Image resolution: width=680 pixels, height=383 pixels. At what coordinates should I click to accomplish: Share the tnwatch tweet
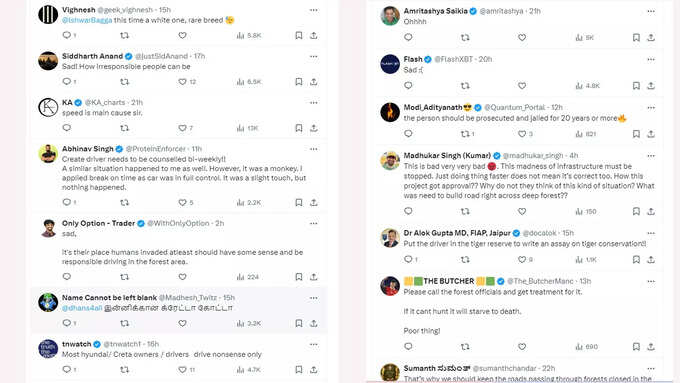tap(314, 370)
